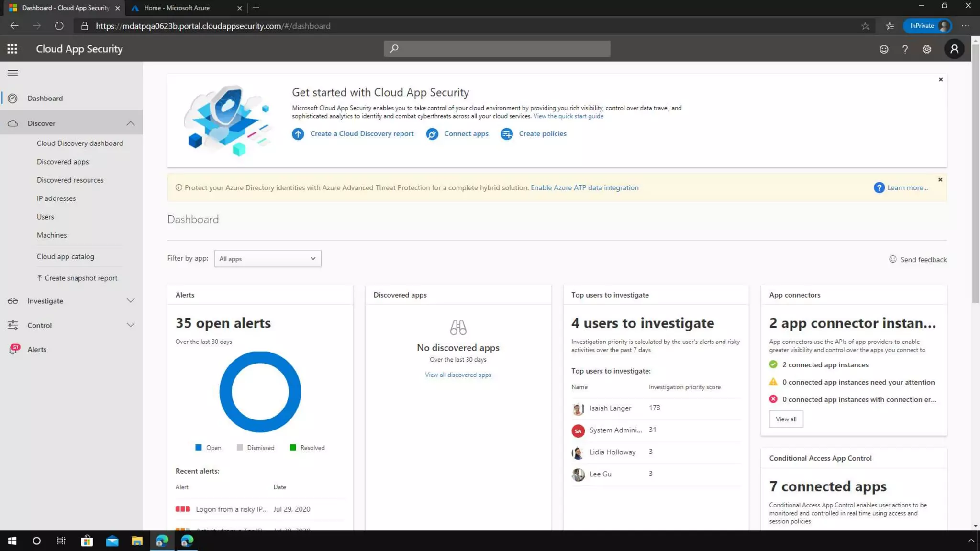Click the Cloud App Security search box
Viewport: 980px width, 551px height.
[x=497, y=49]
